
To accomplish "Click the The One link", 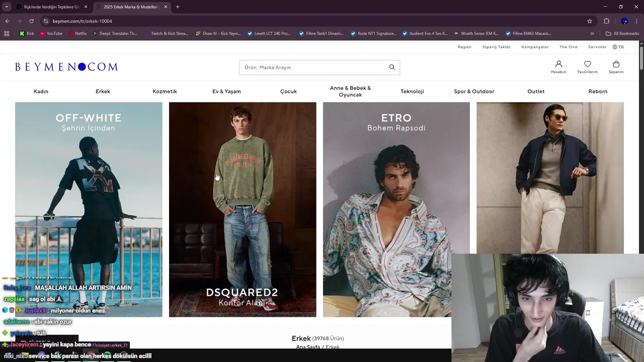I will pyautogui.click(x=569, y=47).
